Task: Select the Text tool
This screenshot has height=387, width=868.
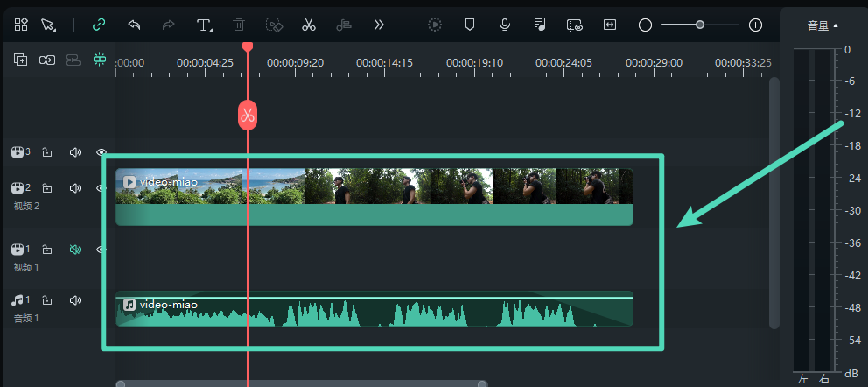Action: (204, 25)
